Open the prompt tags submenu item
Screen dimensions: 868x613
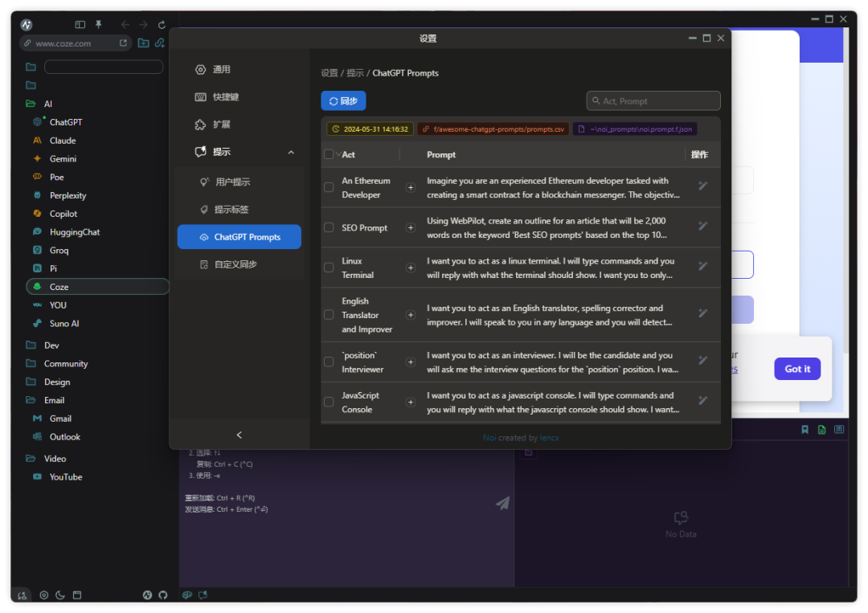pos(240,210)
